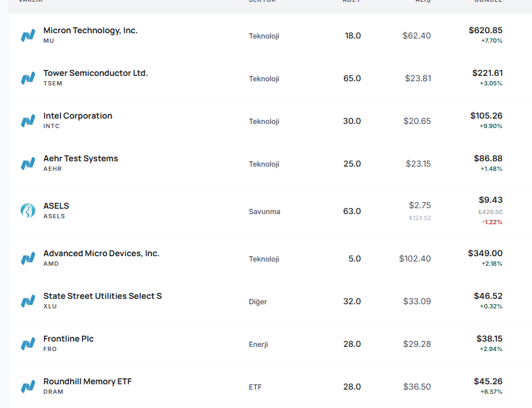Click the Aehr Test Systems logo icon
This screenshot has width=532, height=408.
pos(28,163)
